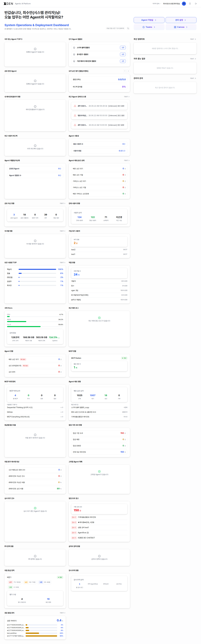Click the layers icon beside 스키마 출력 템플릿

[74, 47]
